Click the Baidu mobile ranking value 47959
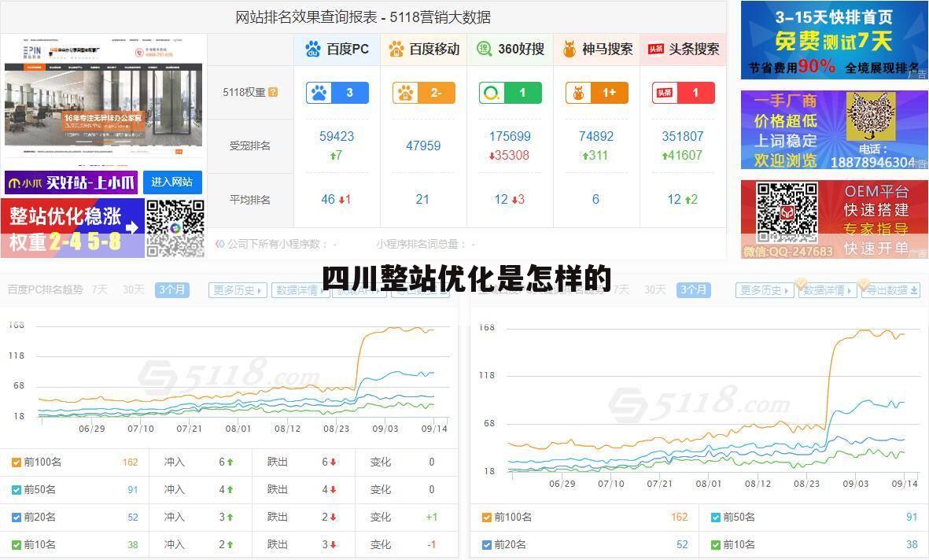The width and height of the screenshot is (929, 560). tap(423, 146)
